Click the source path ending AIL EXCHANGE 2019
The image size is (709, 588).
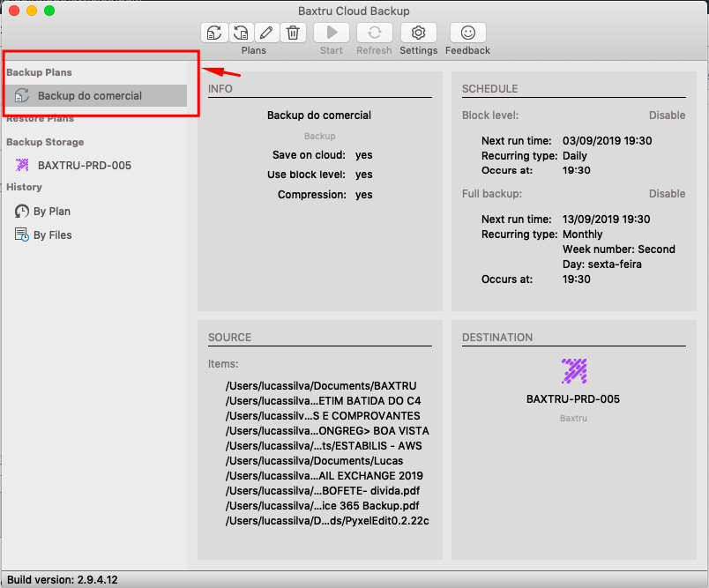click(325, 476)
